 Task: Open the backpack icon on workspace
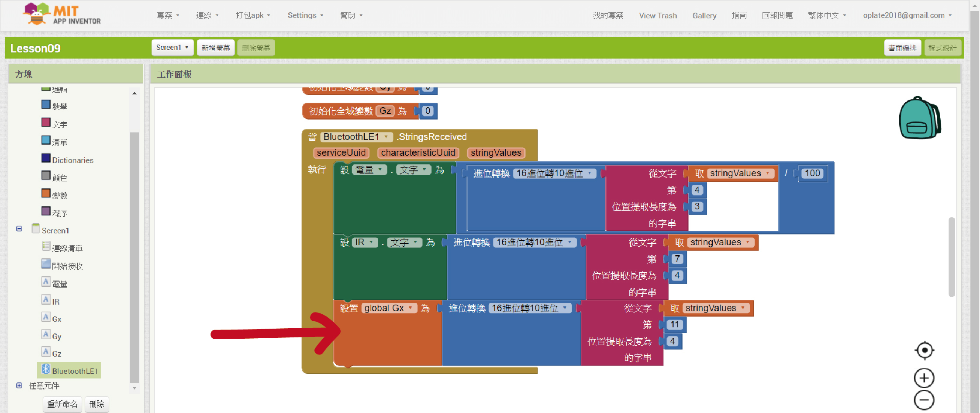(x=919, y=118)
